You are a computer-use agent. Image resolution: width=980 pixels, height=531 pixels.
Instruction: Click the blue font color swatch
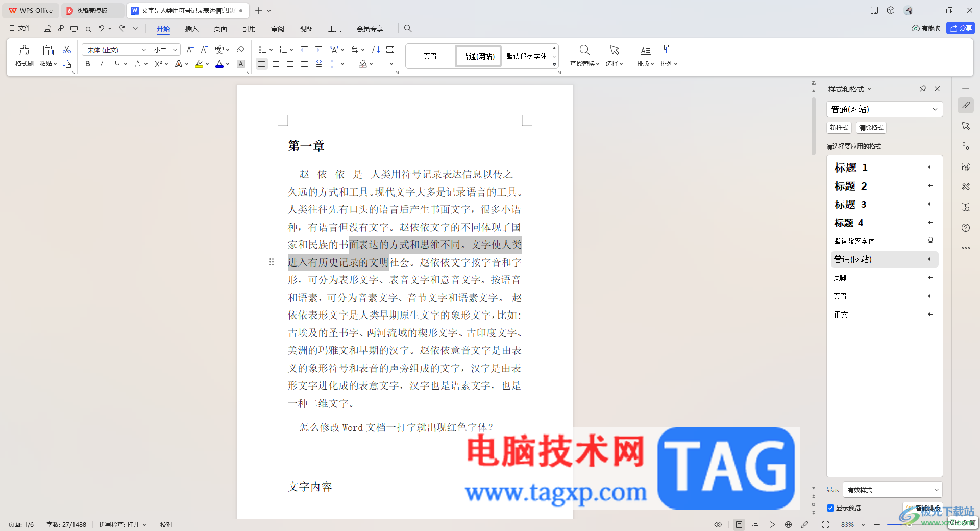pyautogui.click(x=219, y=64)
